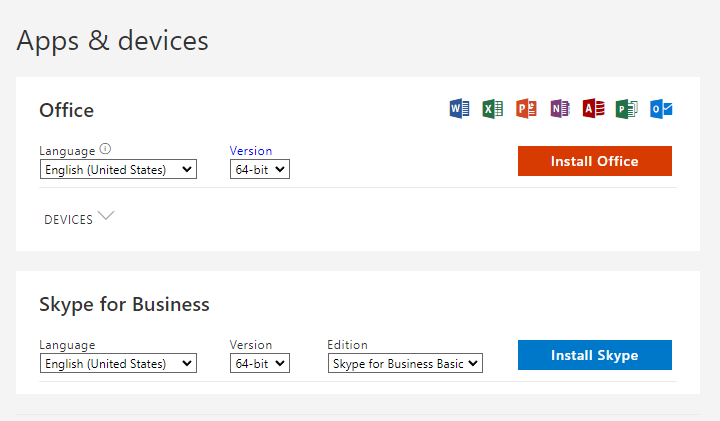
Task: Click the Word app icon
Action: coord(459,109)
